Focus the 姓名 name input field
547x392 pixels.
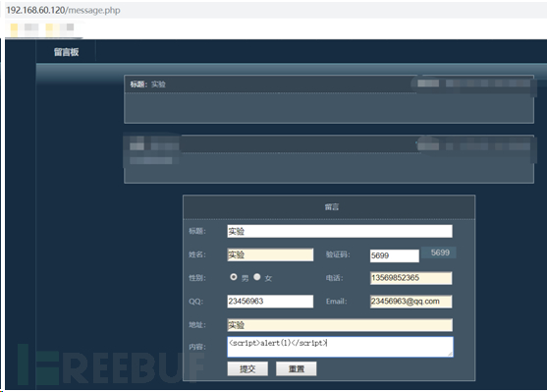270,254
